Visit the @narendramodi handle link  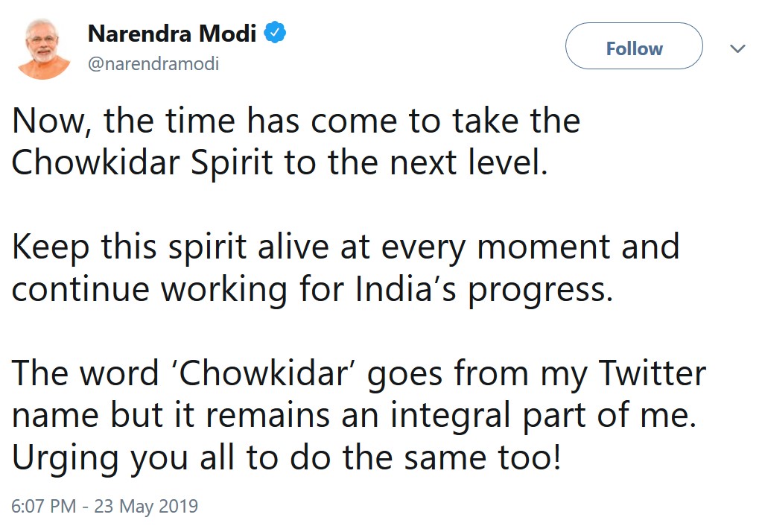pos(153,63)
